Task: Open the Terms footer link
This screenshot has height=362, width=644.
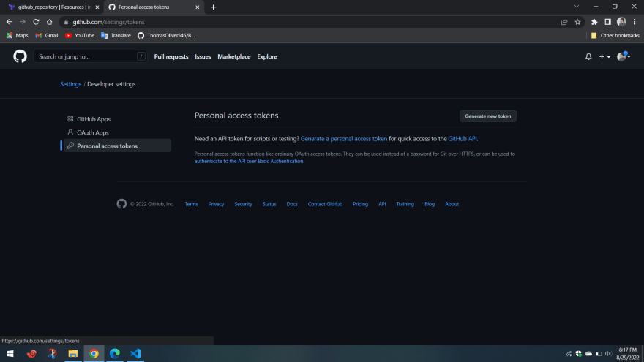Action: pos(191,204)
